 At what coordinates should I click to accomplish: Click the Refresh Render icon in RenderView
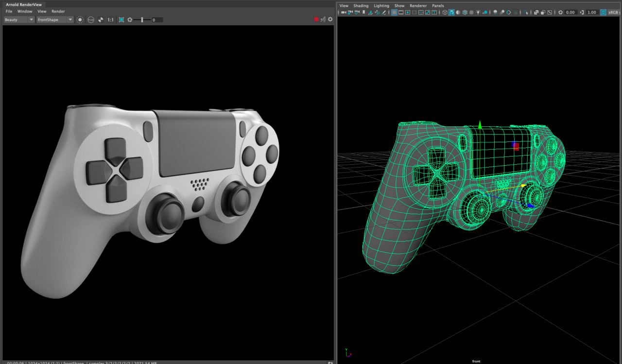click(323, 19)
